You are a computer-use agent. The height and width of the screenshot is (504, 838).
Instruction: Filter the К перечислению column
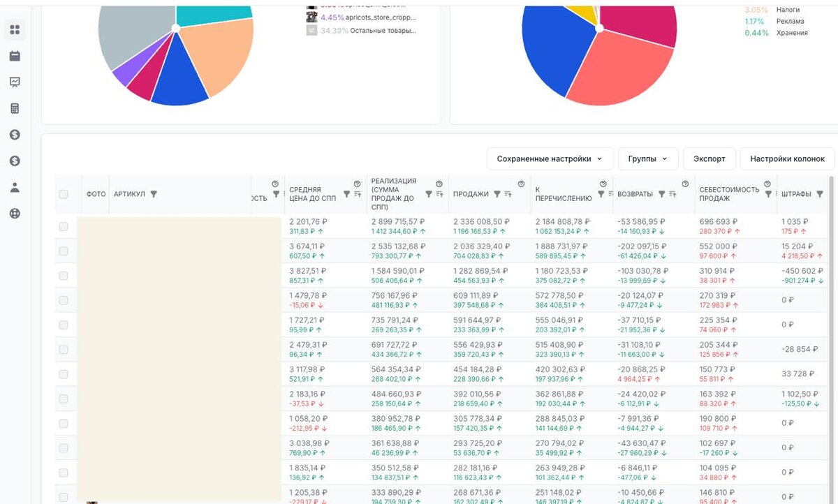[601, 194]
